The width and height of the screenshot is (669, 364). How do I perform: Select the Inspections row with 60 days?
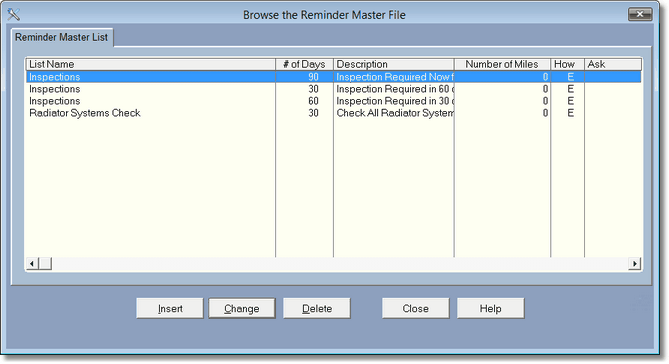click(x=334, y=101)
